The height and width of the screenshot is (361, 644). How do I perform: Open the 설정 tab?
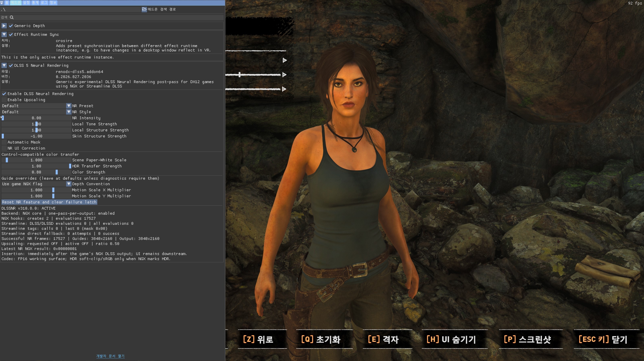pos(26,2)
